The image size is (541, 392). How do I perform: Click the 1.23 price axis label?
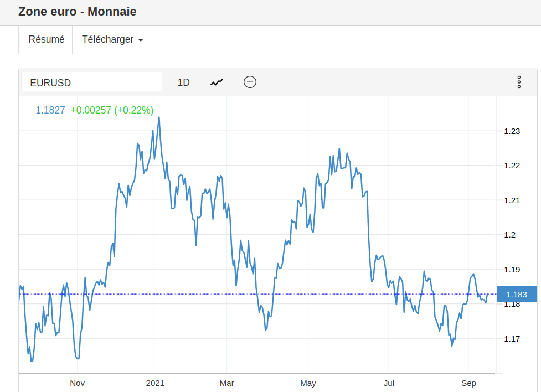[x=512, y=132]
